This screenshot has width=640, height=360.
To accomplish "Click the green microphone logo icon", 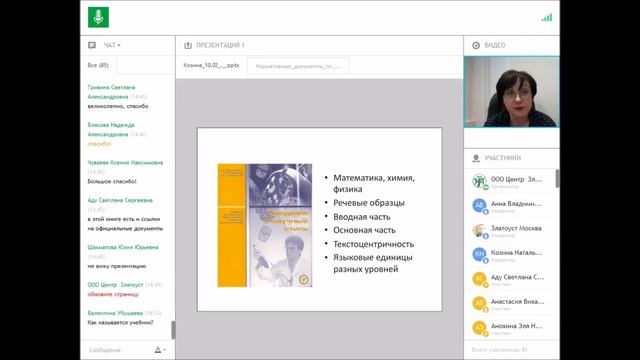I will [98, 17].
